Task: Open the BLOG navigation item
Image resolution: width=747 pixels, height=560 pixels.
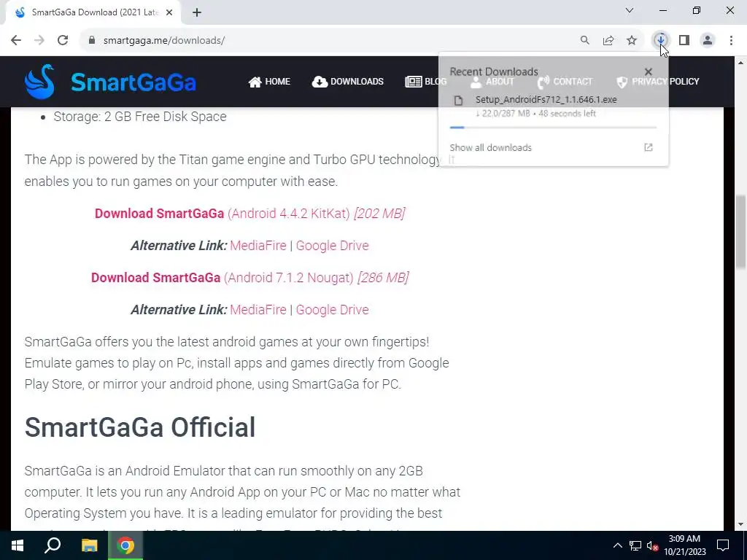Action: (426, 82)
